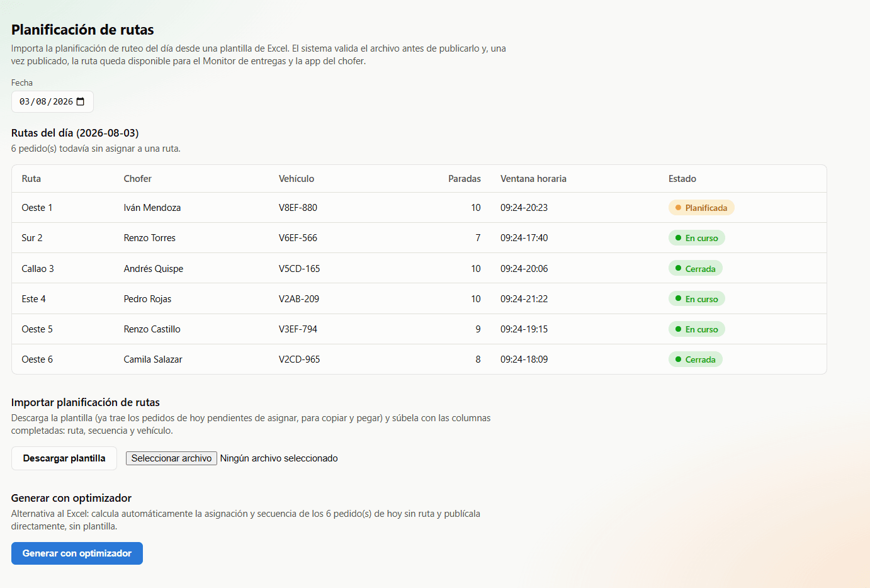Select the Ruta column header
870x588 pixels.
coord(31,179)
